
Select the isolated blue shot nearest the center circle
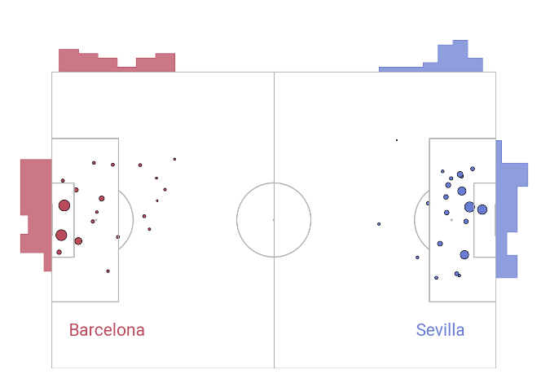pyautogui.click(x=379, y=224)
